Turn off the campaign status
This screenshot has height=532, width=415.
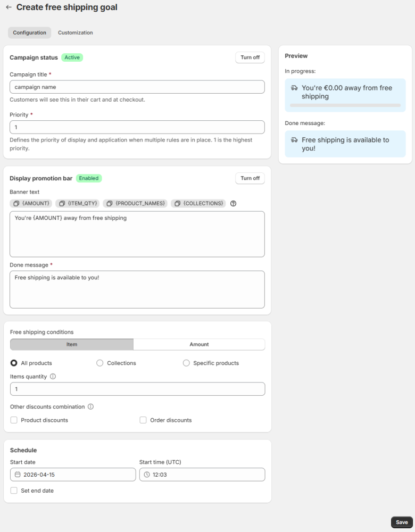click(250, 57)
